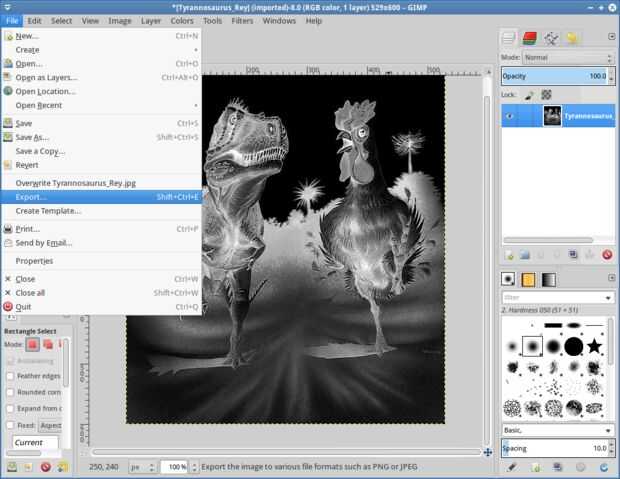Edit the brush with the pencil icon
Screen dimensions: 620x479
pos(512,468)
